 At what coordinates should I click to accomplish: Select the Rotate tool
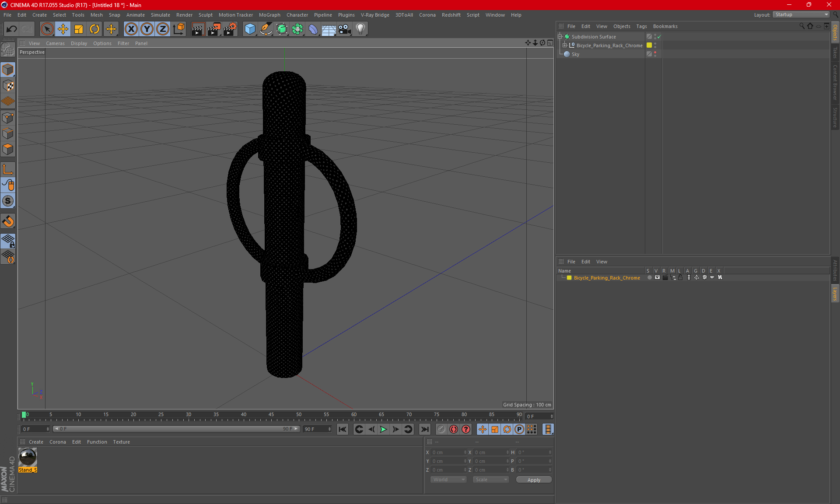click(x=94, y=29)
